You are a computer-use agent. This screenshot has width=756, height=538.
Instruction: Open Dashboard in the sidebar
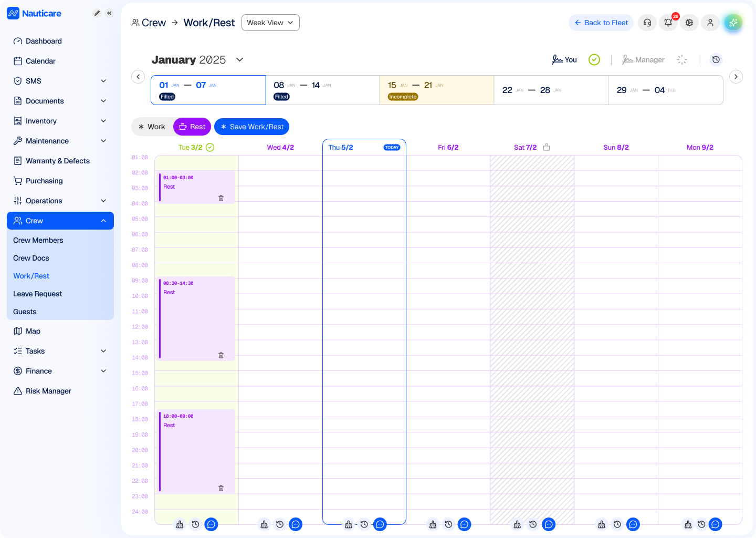click(60, 41)
